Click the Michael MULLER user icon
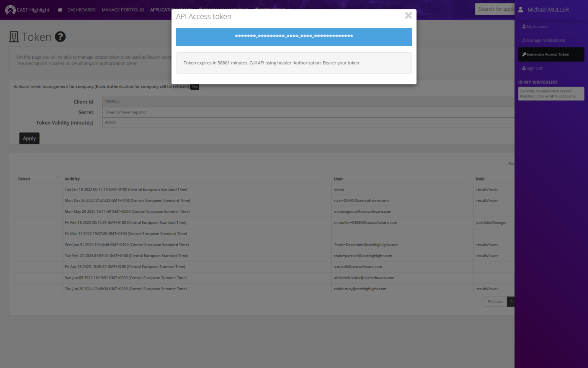Image resolution: width=588 pixels, height=368 pixels. (521, 10)
